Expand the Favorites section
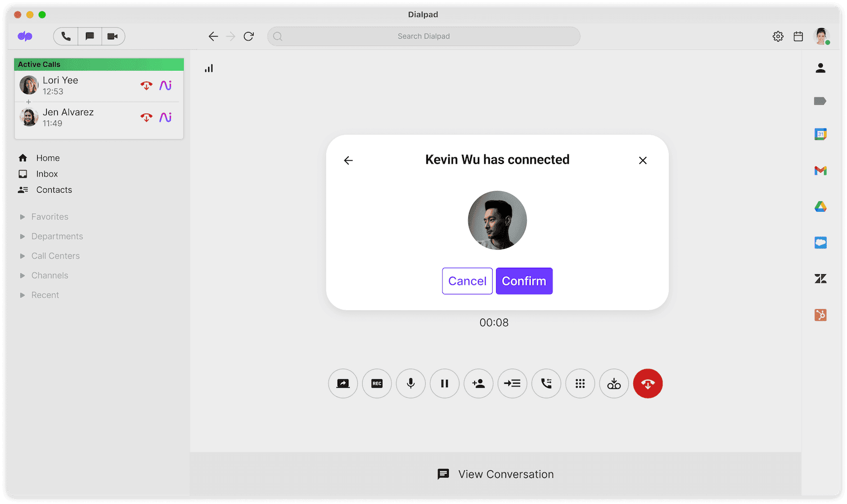The height and width of the screenshot is (504, 847). point(49,216)
